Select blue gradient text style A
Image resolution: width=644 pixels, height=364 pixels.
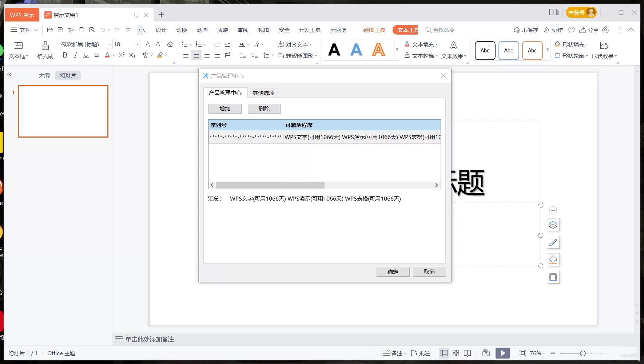356,50
